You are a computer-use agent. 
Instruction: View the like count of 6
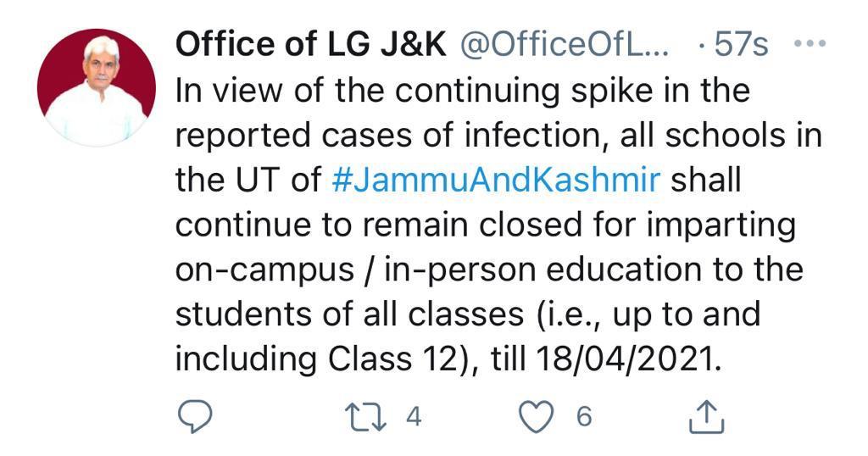point(585,416)
